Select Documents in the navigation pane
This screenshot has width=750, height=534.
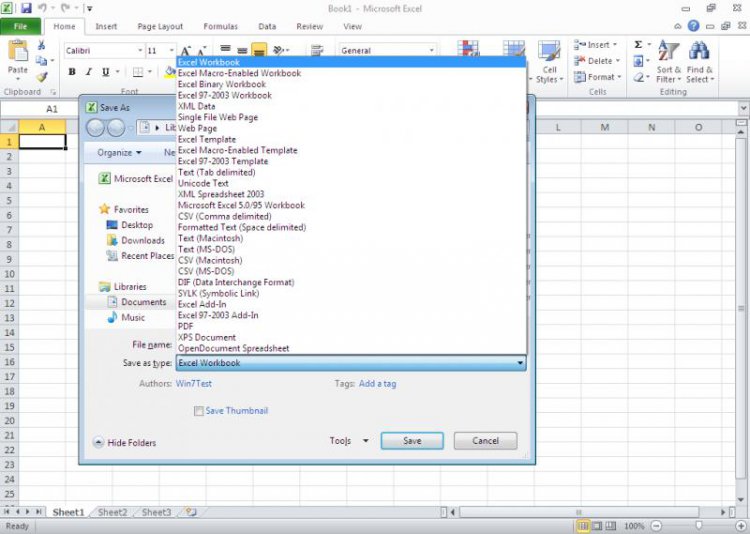(x=144, y=302)
